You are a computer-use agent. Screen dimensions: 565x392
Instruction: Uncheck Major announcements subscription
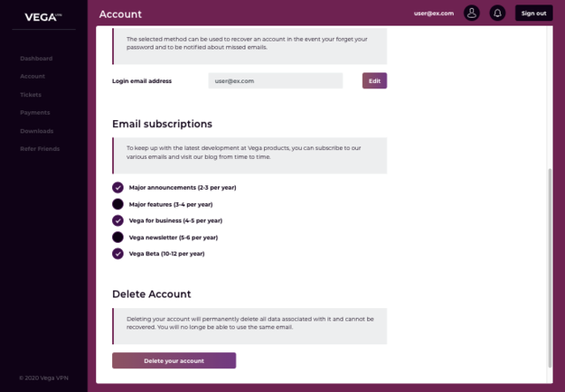click(x=117, y=187)
